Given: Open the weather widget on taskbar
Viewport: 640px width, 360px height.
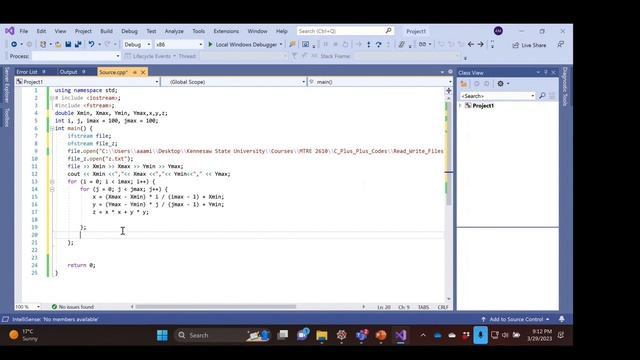Looking at the screenshot, I should pyautogui.click(x=23, y=335).
